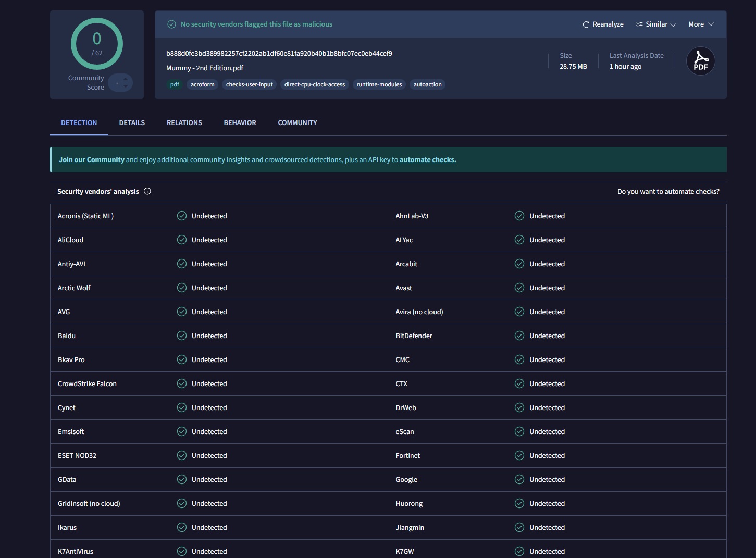Select the runtime-modules tag
756x558 pixels.
tap(379, 84)
